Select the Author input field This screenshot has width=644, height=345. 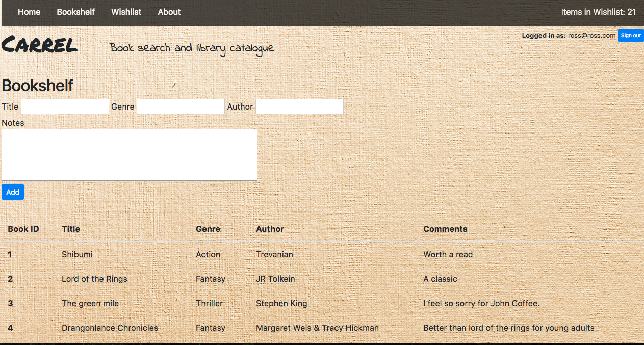coord(299,107)
